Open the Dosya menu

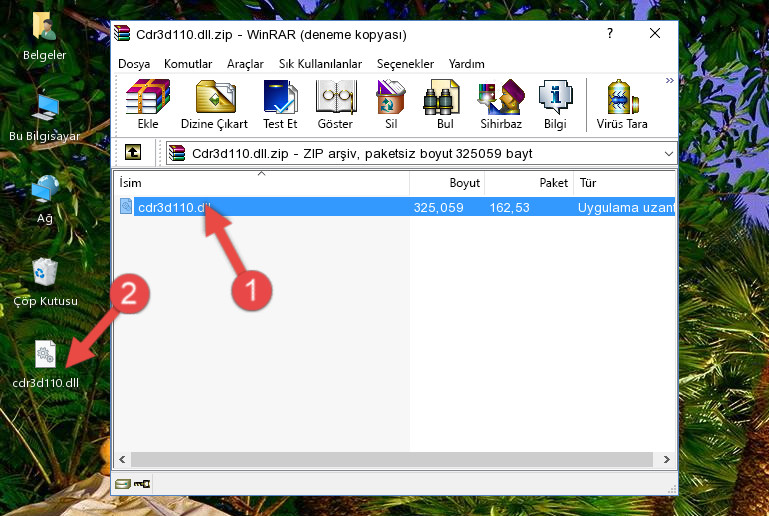coord(134,64)
